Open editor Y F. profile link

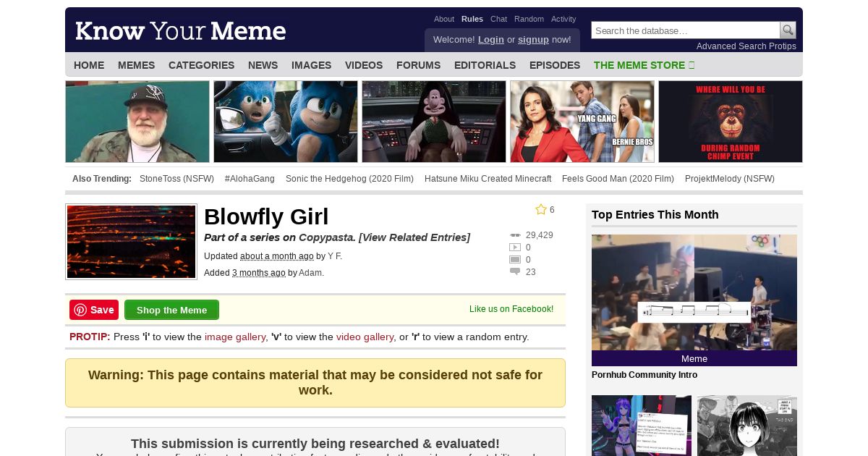pyautogui.click(x=335, y=256)
